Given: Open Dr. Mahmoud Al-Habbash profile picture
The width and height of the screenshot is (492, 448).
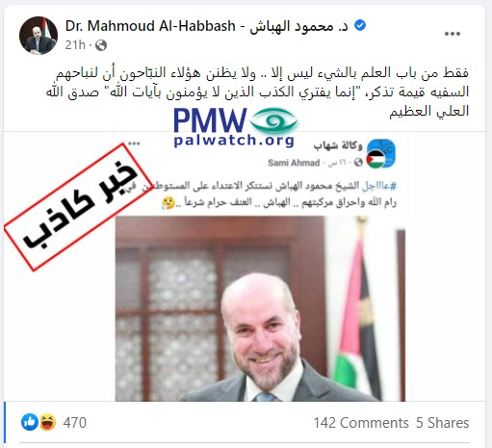Looking at the screenshot, I should (39, 35).
